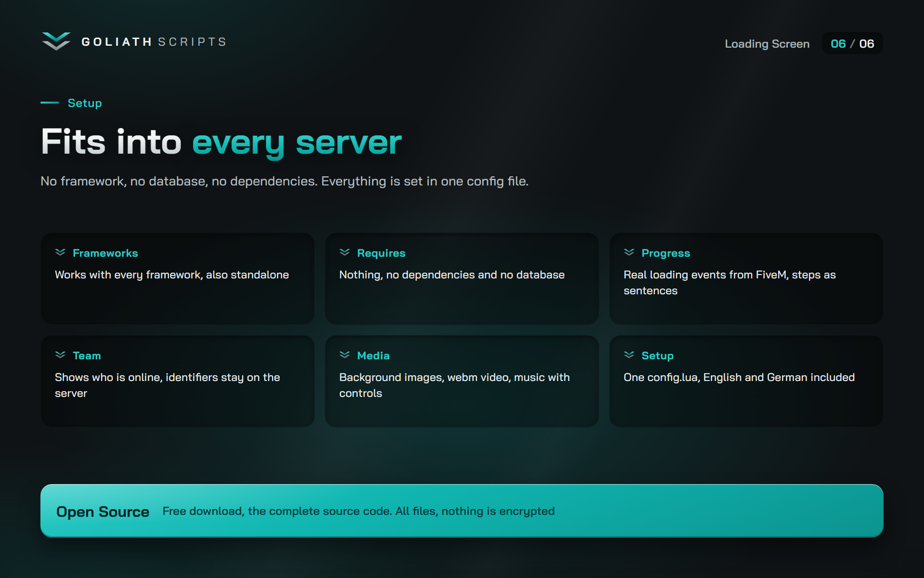
Task: Click the 'Fits into every server' headline
Action: [x=221, y=142]
